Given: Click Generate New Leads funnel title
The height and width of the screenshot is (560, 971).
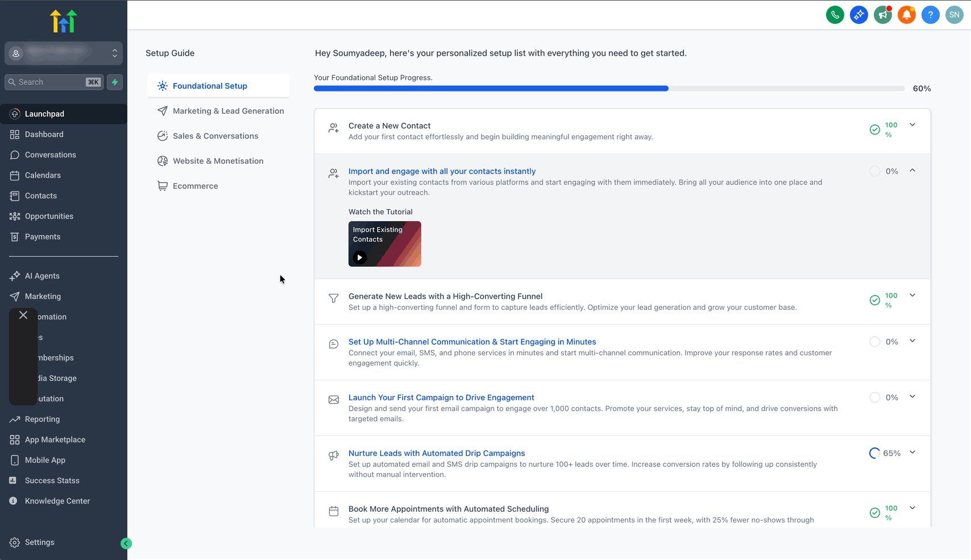Looking at the screenshot, I should [445, 296].
